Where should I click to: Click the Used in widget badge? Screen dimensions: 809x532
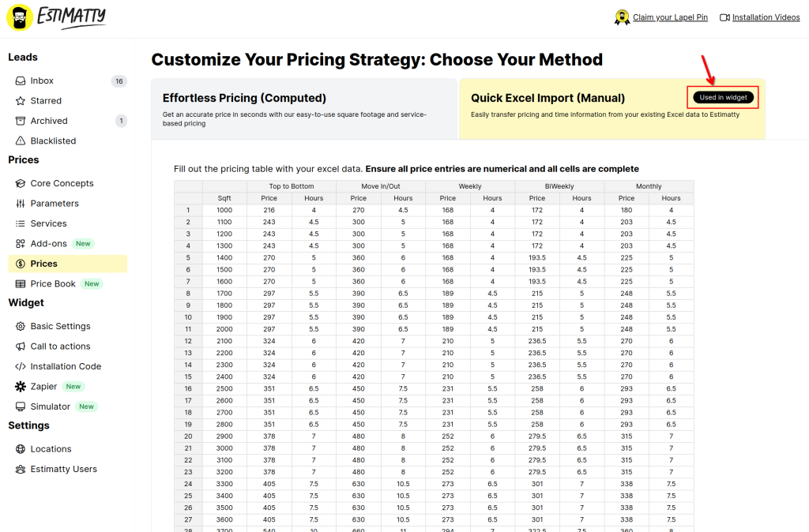pyautogui.click(x=723, y=97)
